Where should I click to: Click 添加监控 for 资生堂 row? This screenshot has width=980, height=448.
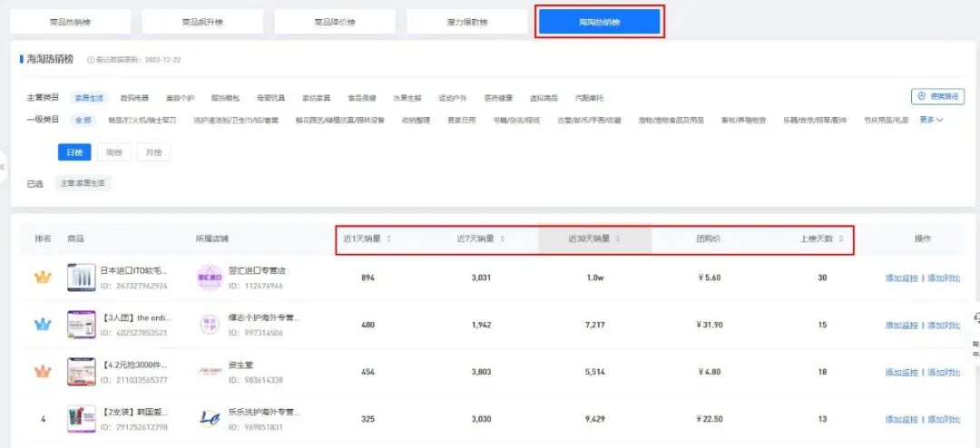point(901,372)
